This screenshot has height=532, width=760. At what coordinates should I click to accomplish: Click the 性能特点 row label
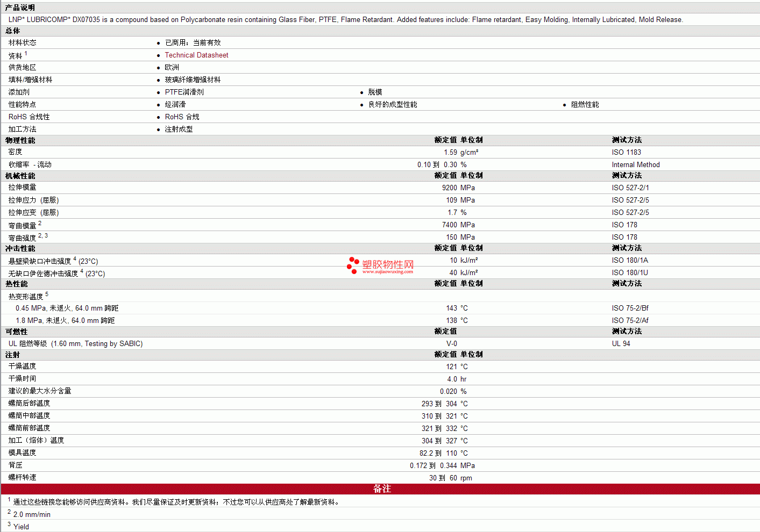coord(23,104)
